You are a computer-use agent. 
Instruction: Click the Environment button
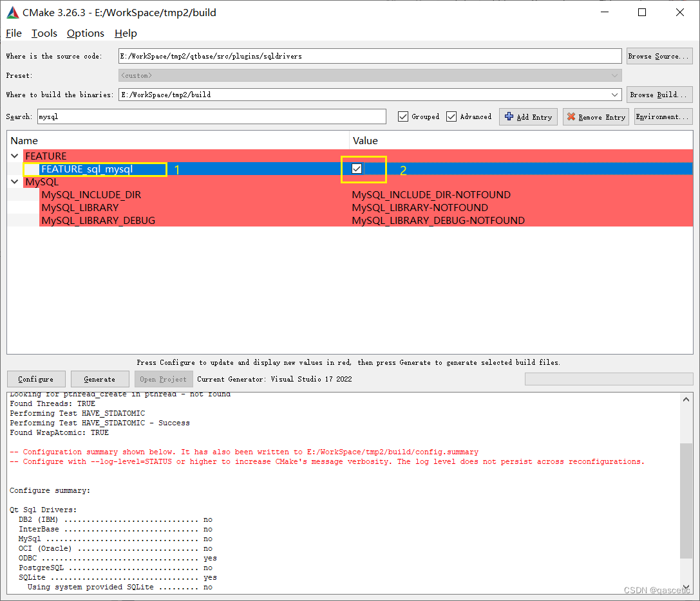pyautogui.click(x=663, y=116)
